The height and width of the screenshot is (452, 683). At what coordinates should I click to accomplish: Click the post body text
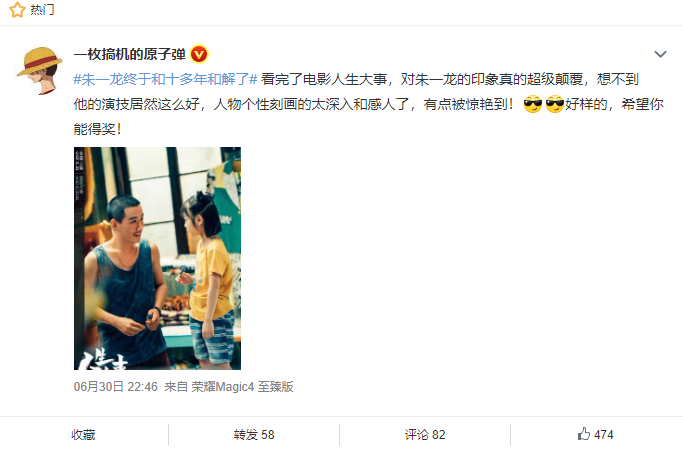(x=369, y=104)
